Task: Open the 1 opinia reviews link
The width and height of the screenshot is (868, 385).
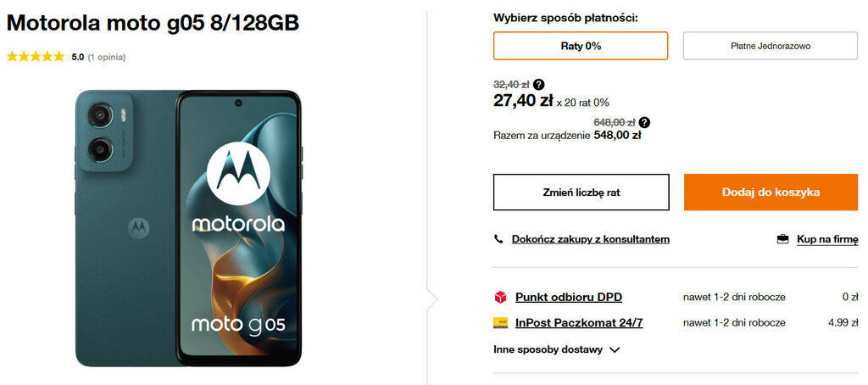Action: (107, 57)
